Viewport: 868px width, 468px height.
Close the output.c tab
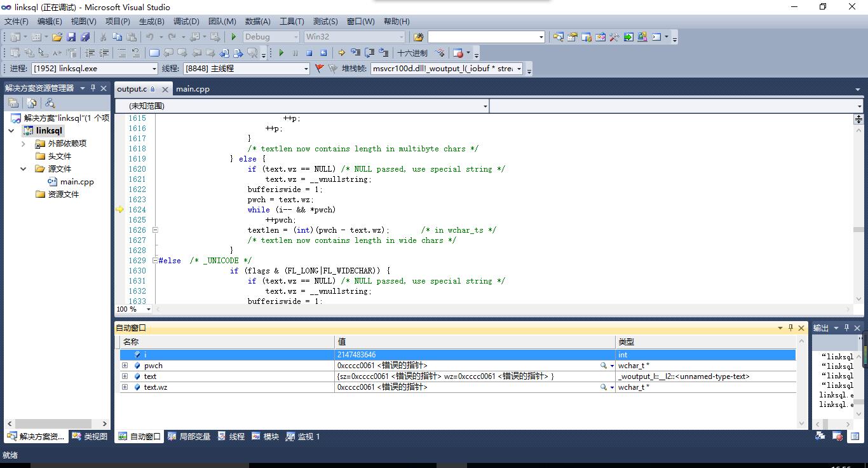[165, 90]
